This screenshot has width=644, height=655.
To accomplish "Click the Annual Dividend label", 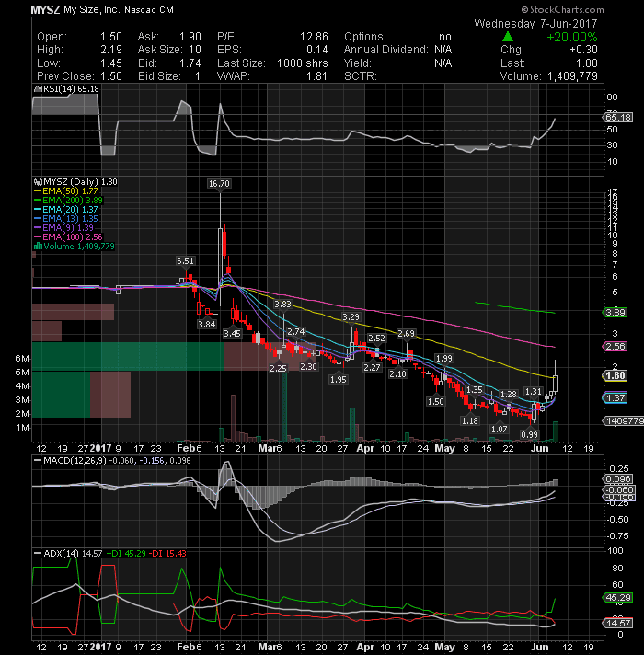I will click(385, 50).
